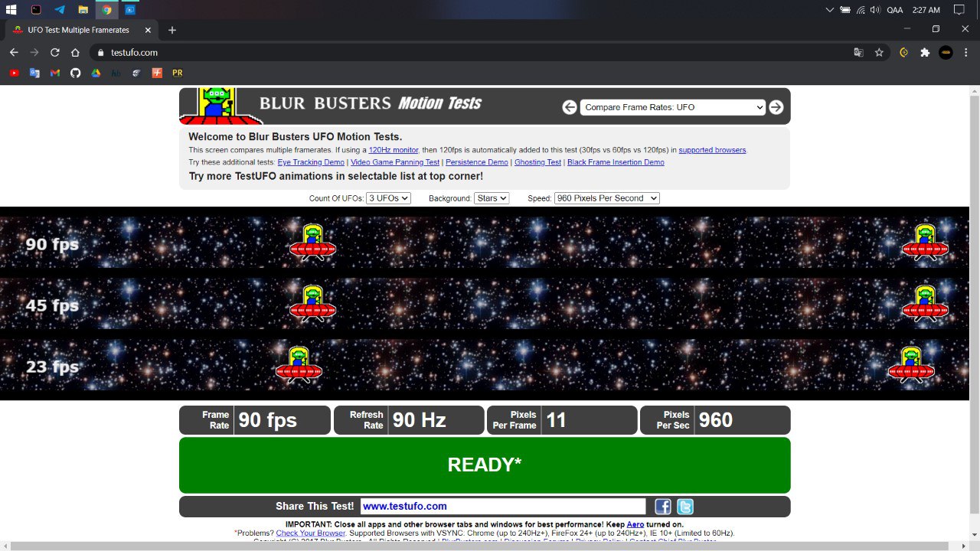The height and width of the screenshot is (551, 980).
Task: Click the Pixels Per Frame 11 readout
Action: point(562,420)
